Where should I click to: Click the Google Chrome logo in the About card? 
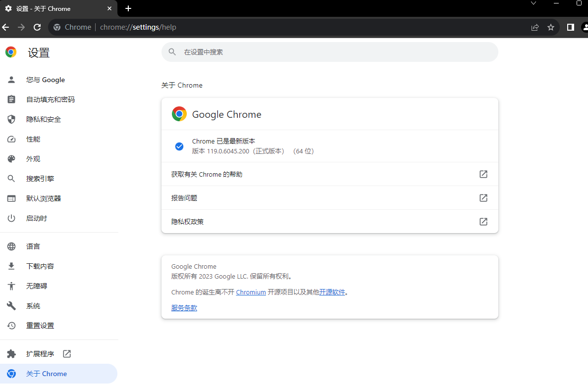(x=179, y=114)
